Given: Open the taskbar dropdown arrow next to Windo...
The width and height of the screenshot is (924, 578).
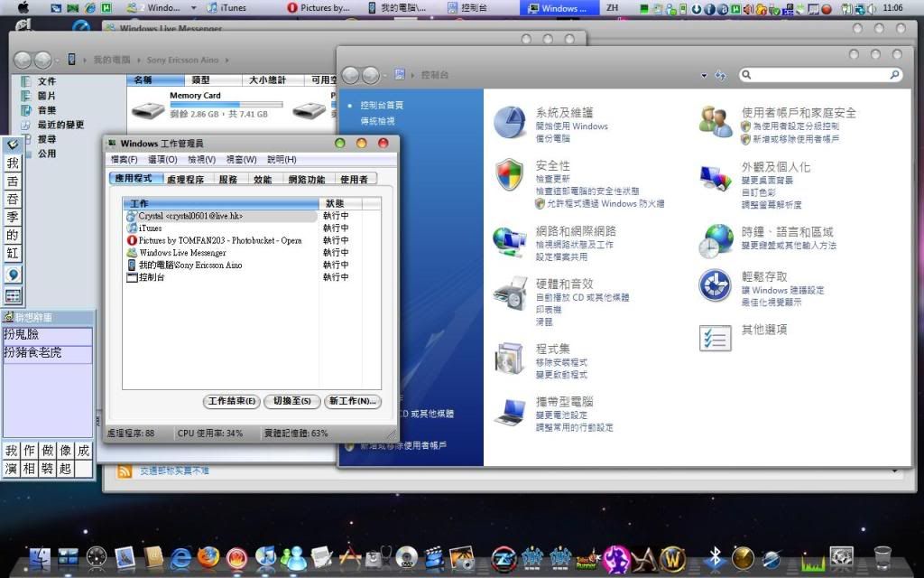Looking at the screenshot, I should (193, 8).
